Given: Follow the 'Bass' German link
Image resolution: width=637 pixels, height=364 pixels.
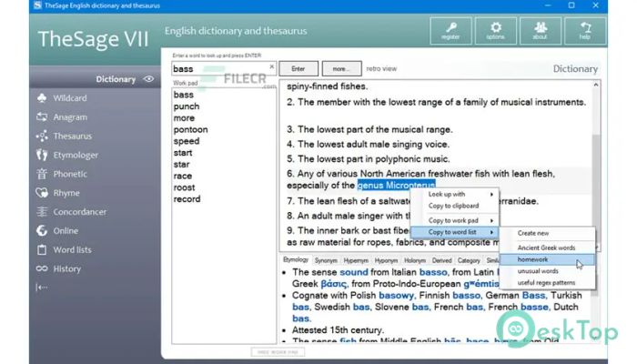Looking at the screenshot, I should [533, 296].
